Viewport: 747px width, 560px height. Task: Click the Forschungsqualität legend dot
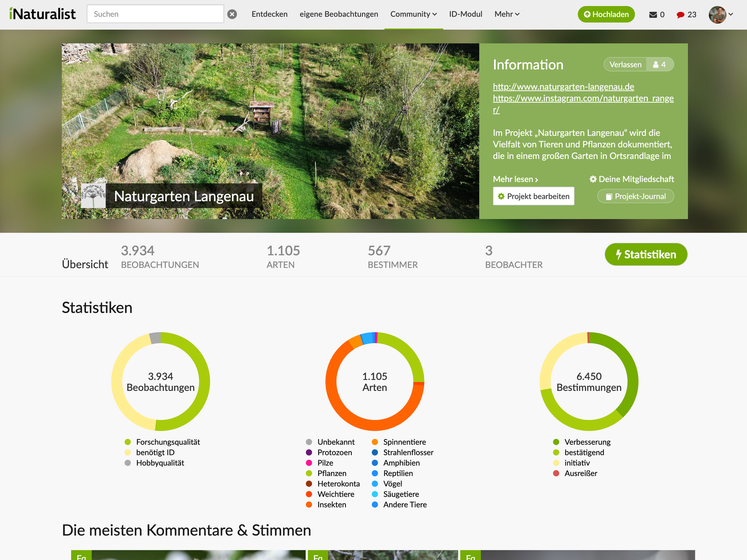(128, 442)
